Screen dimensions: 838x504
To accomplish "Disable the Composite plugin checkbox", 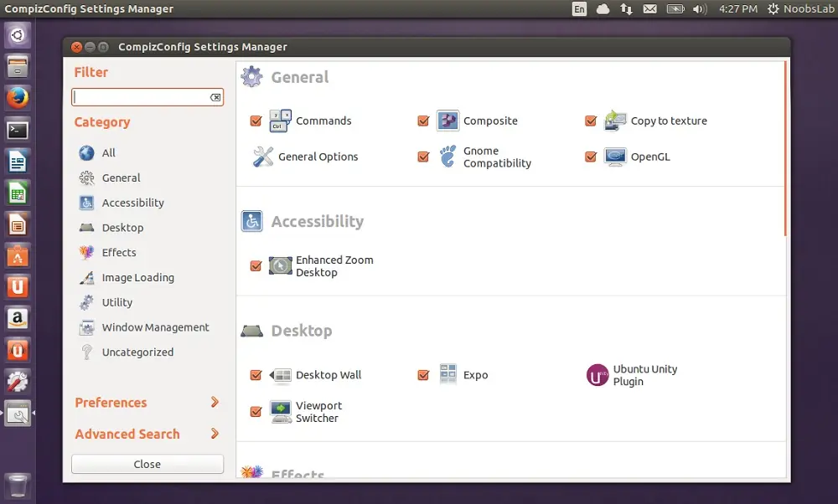I will [x=423, y=121].
